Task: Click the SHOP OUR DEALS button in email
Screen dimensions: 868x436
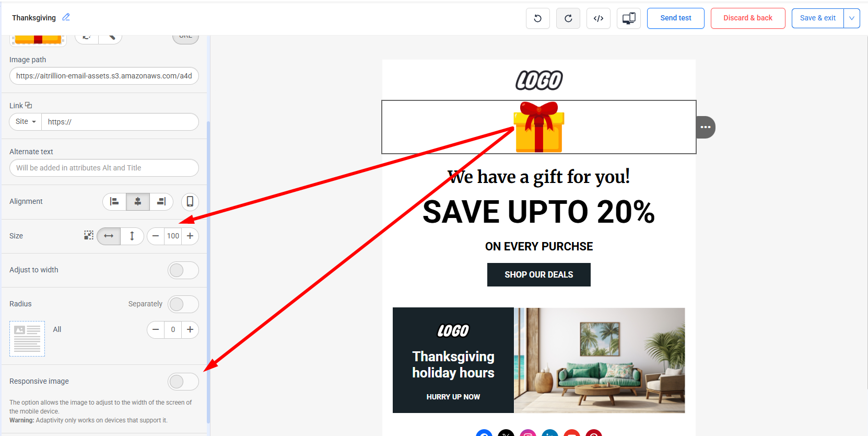Action: click(x=539, y=274)
